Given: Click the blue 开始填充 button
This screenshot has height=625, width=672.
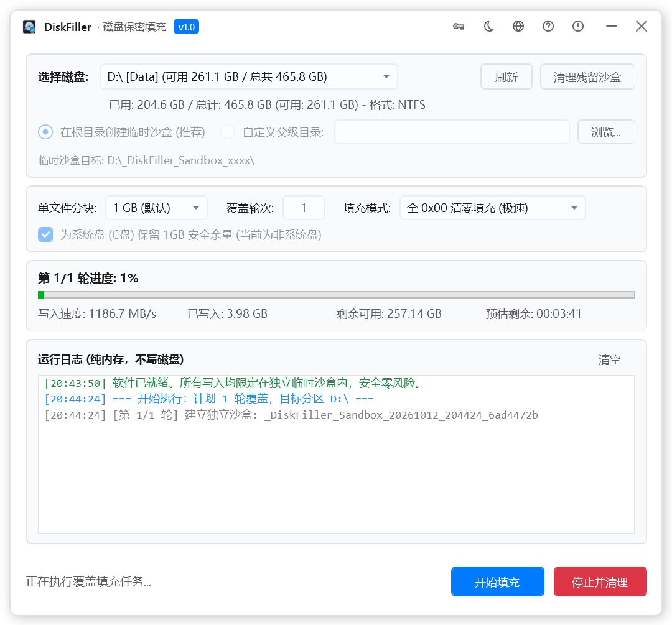Looking at the screenshot, I should pyautogui.click(x=498, y=581).
